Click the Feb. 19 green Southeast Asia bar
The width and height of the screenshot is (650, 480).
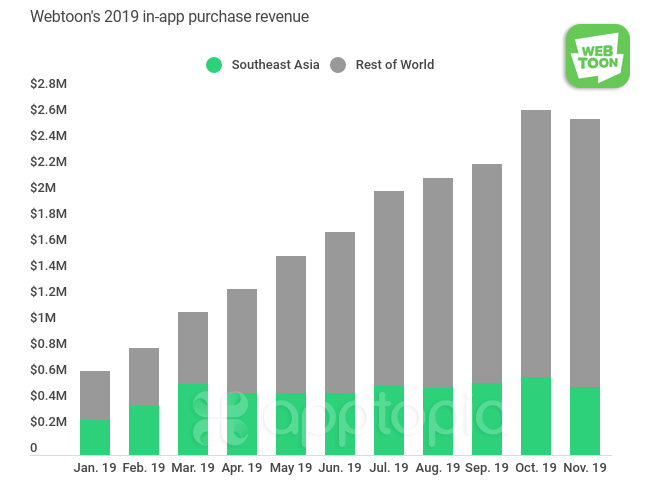tap(144, 430)
